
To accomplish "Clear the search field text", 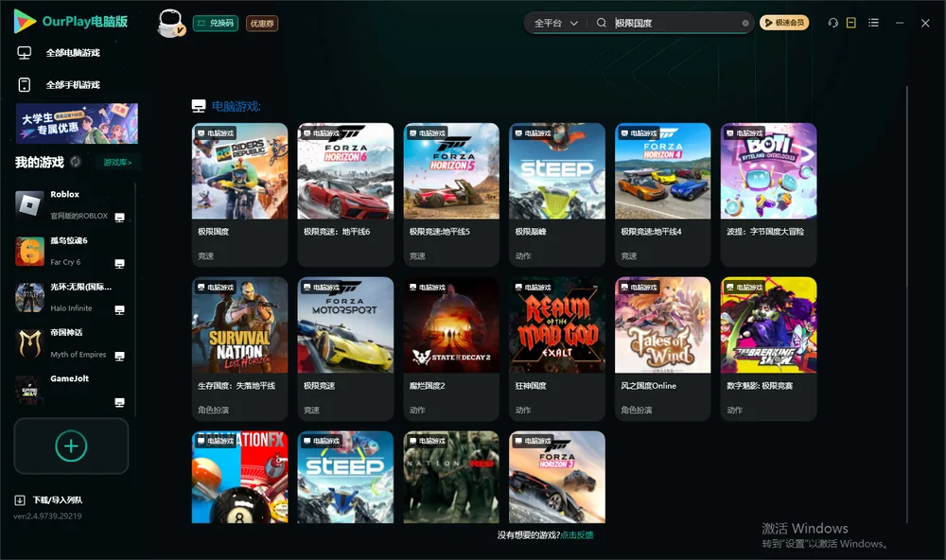I will coord(745,23).
